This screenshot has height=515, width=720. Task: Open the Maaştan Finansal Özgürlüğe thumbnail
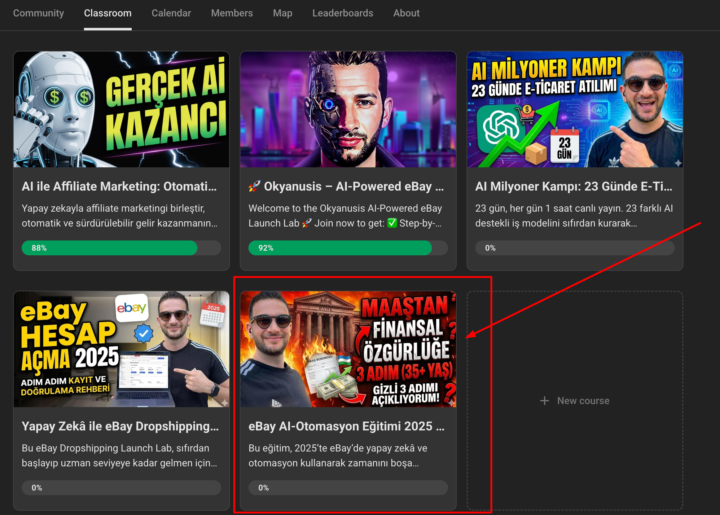coord(348,349)
